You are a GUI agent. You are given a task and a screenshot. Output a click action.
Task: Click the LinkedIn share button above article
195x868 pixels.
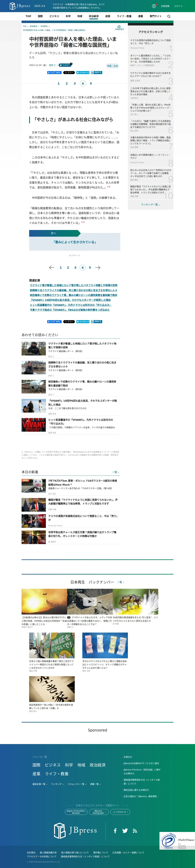(x=96, y=72)
